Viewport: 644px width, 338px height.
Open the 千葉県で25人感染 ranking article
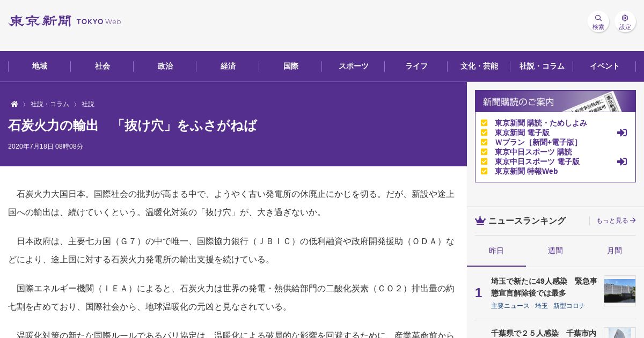point(544,333)
